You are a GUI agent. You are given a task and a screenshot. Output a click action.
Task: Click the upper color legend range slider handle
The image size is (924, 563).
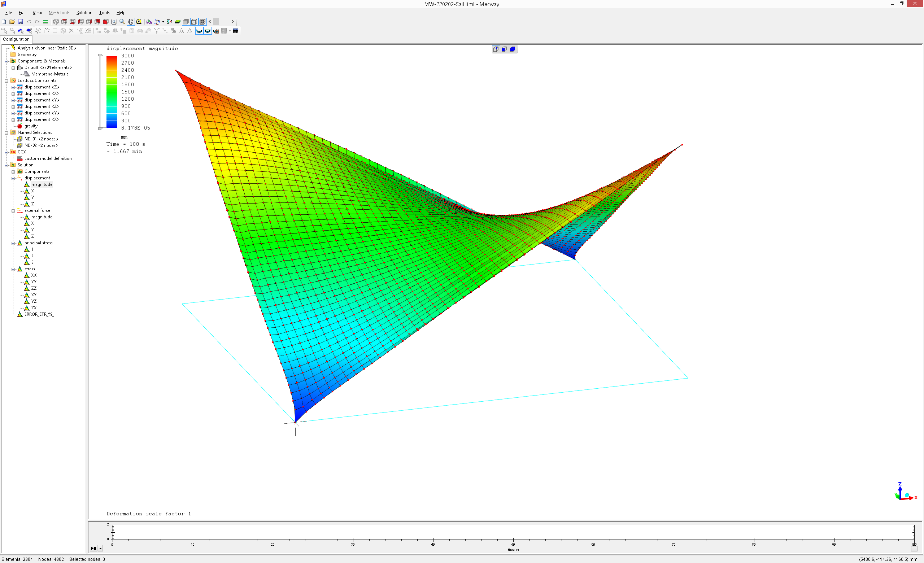(x=100, y=55)
